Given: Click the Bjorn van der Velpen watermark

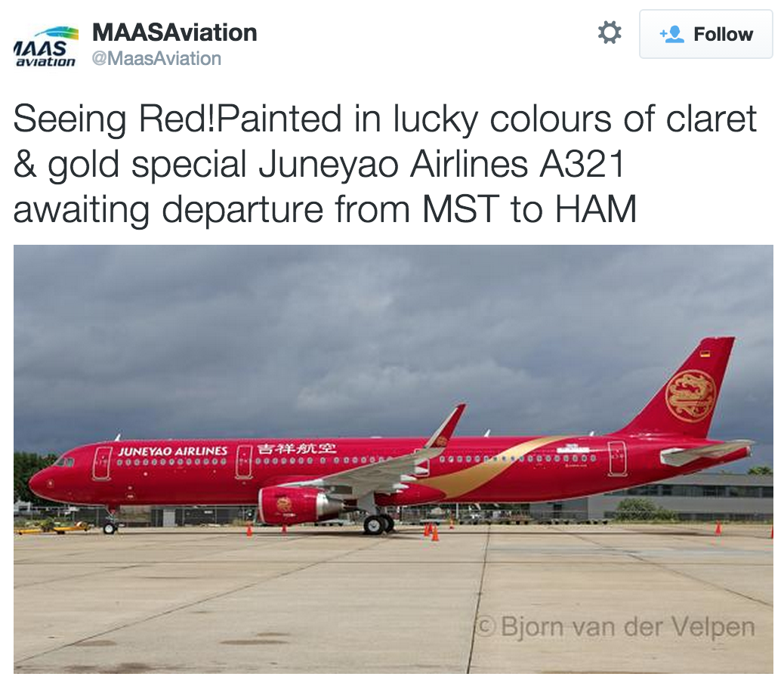Looking at the screenshot, I should point(616,626).
